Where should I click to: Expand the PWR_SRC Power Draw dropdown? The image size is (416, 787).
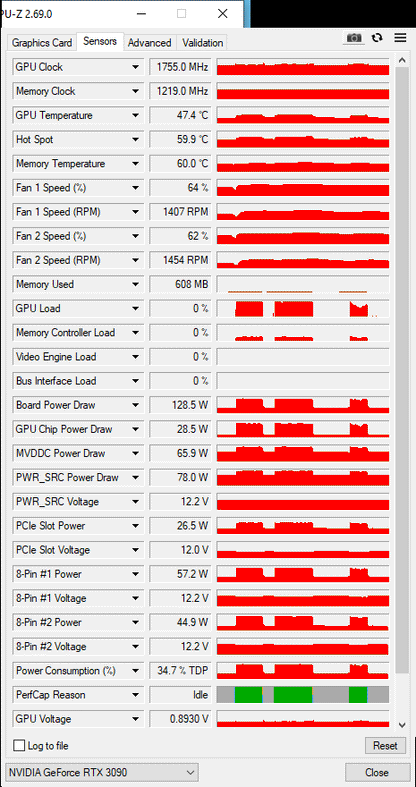[x=135, y=477]
